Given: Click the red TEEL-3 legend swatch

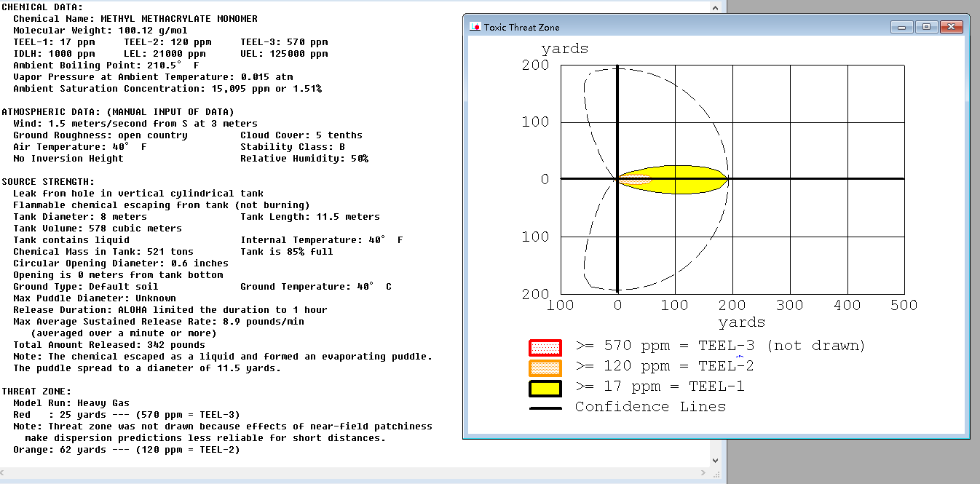Looking at the screenshot, I should (x=545, y=348).
